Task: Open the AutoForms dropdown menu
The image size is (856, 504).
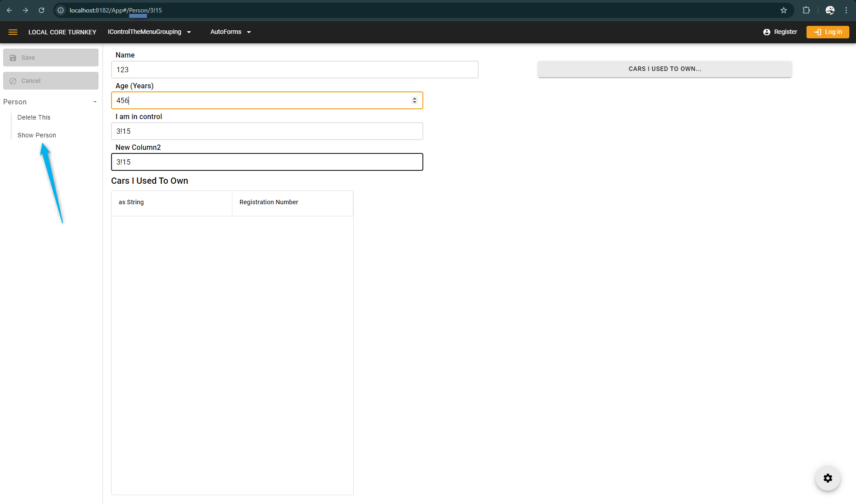Action: pyautogui.click(x=231, y=32)
